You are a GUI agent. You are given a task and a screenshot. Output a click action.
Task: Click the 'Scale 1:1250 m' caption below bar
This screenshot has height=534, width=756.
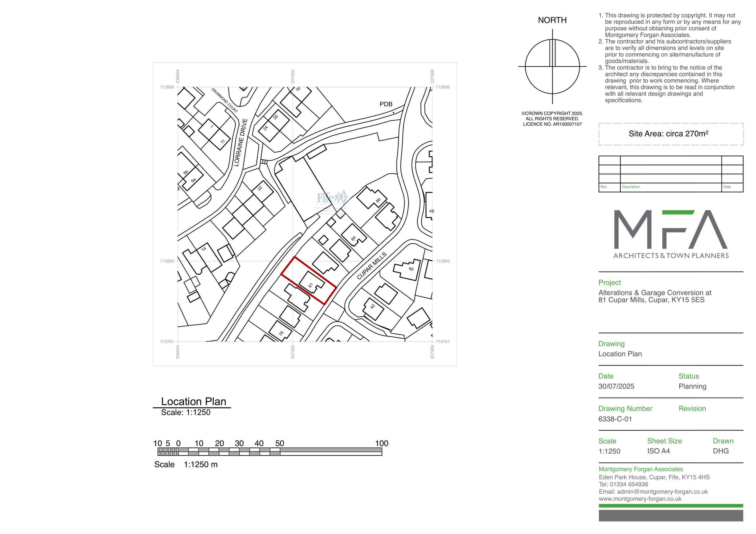click(x=186, y=464)
